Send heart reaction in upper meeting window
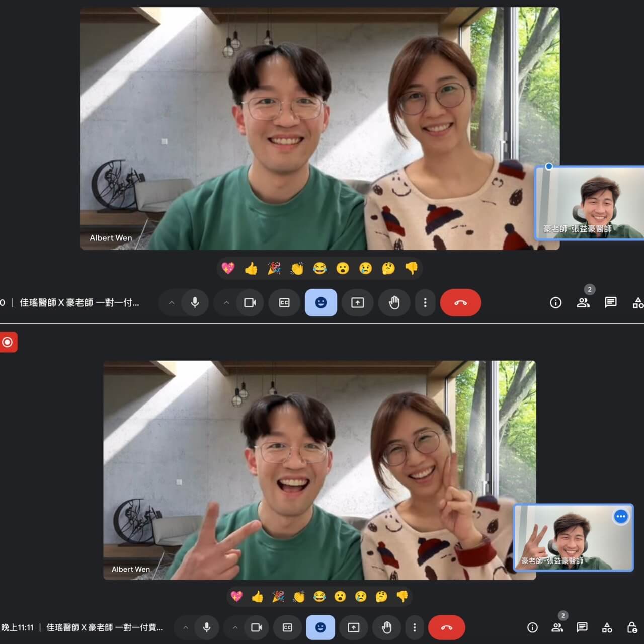Image resolution: width=644 pixels, height=644 pixels. (x=228, y=268)
